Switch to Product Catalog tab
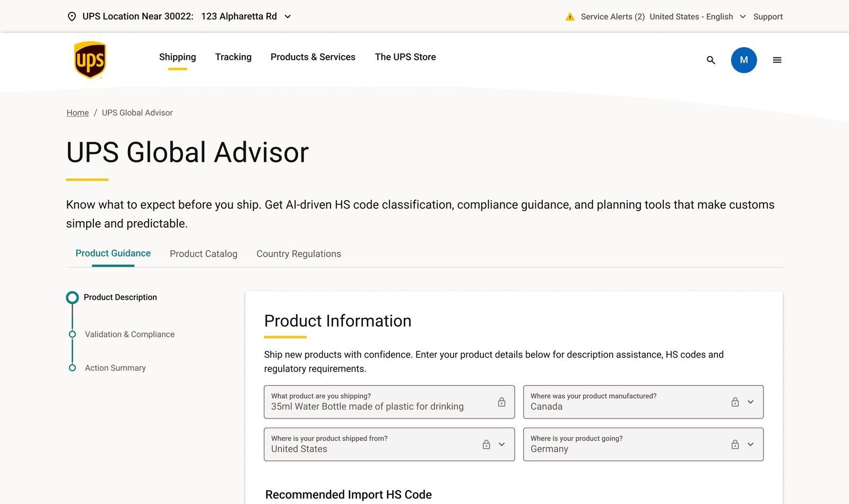The height and width of the screenshot is (504, 849). pos(204,254)
